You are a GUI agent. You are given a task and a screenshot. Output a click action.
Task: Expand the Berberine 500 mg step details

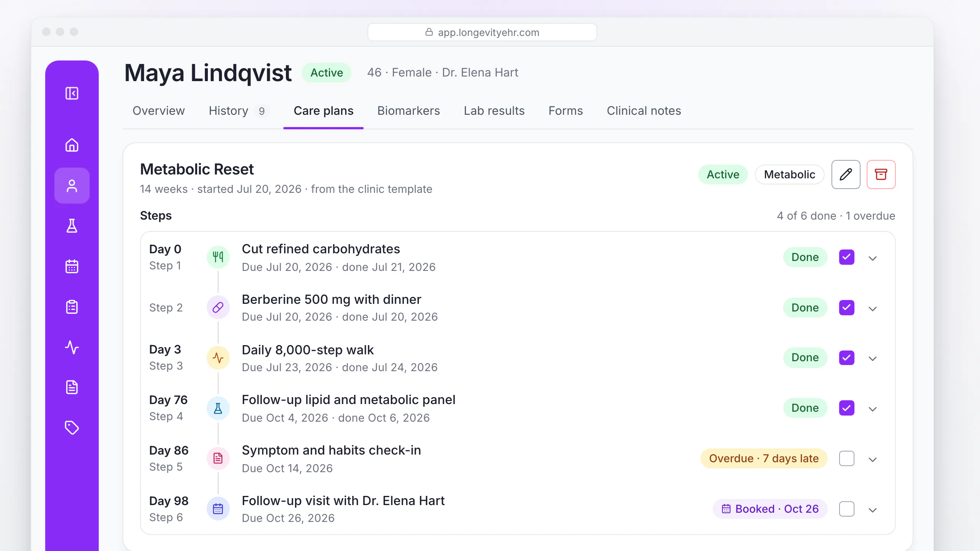coord(872,308)
